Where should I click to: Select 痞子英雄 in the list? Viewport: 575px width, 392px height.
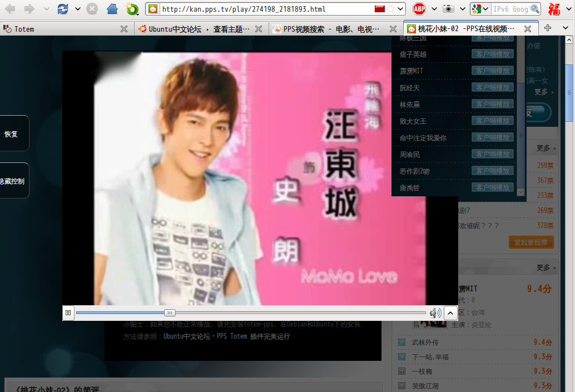coord(413,54)
